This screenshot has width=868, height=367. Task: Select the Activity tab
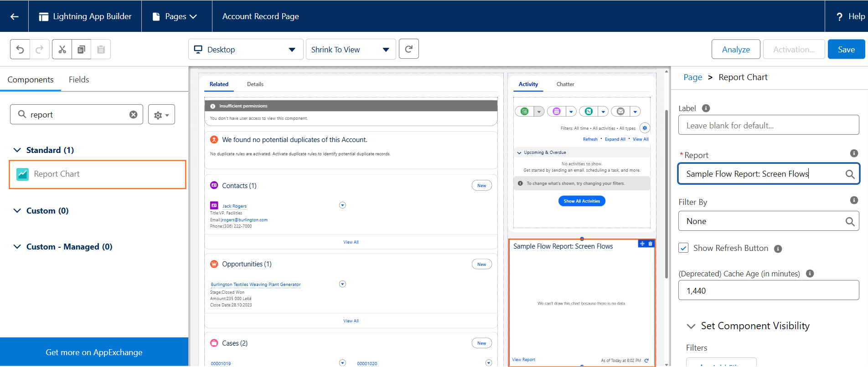click(x=528, y=84)
